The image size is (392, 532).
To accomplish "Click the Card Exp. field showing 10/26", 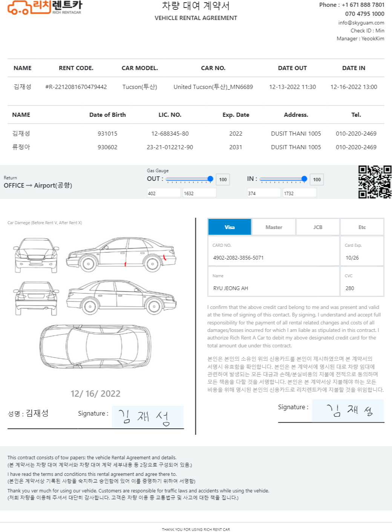I will 362,251.
